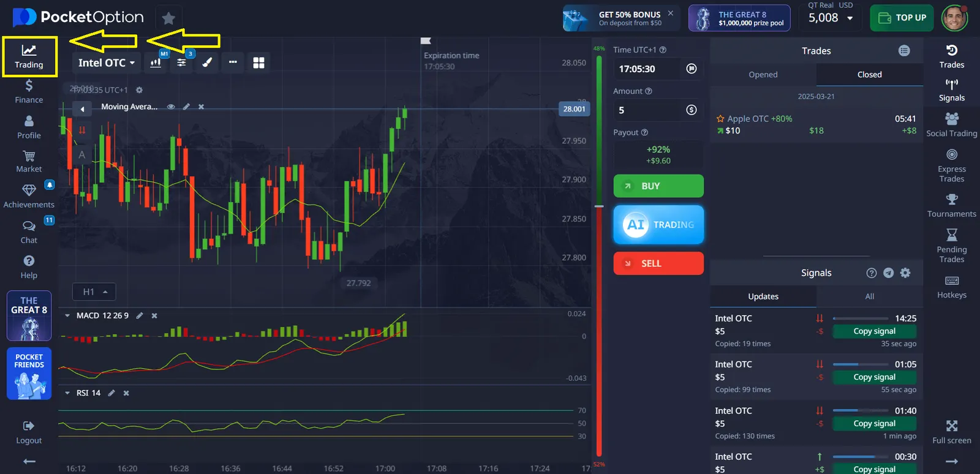Select the drawing brush tool

pyautogui.click(x=207, y=62)
